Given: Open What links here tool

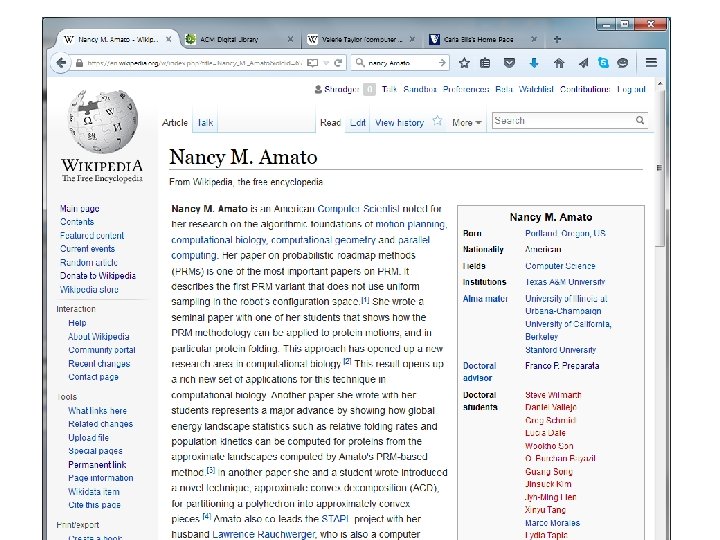Looking at the screenshot, I should tap(97, 411).
